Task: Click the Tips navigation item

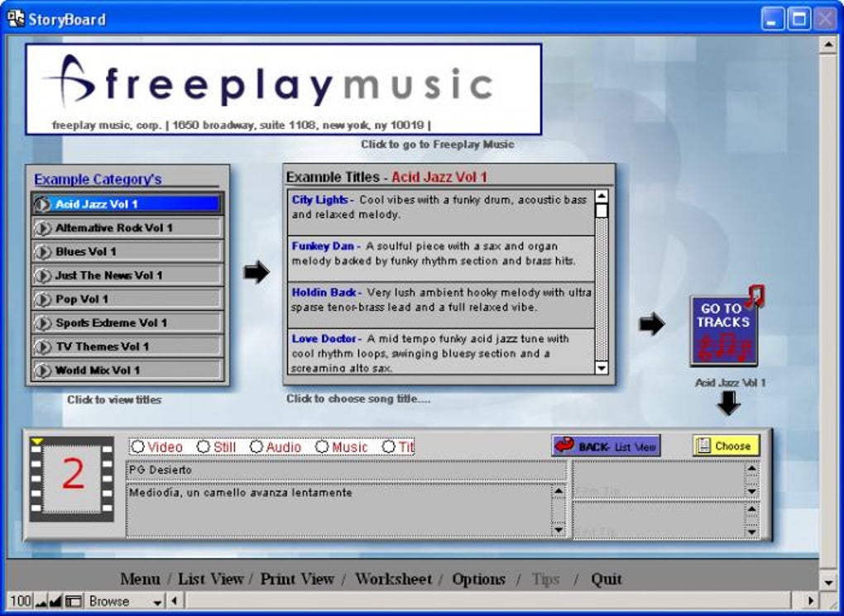Action: pos(545,580)
